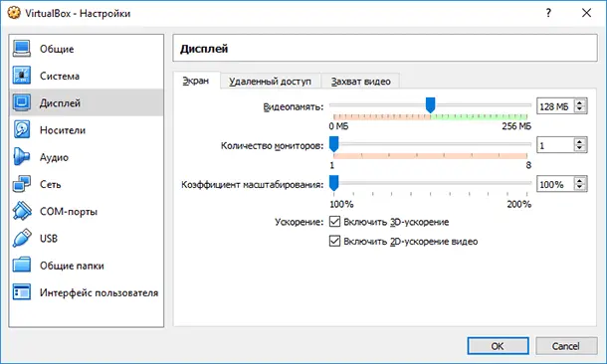Click the 200% maximum scale label
Viewport: 607px width, 364px height.
[519, 204]
